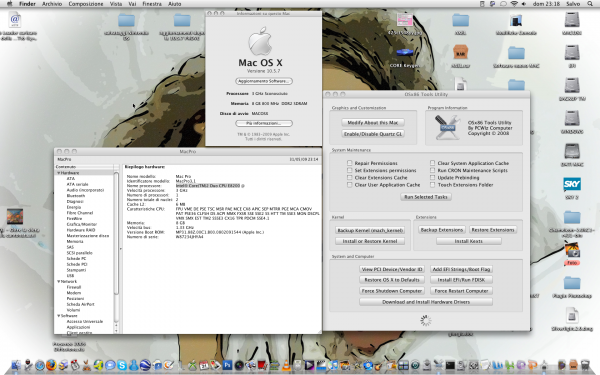This screenshot has height=375, width=600.
Task: Open Vista menu in menu bar
Action: (x=116, y=4)
